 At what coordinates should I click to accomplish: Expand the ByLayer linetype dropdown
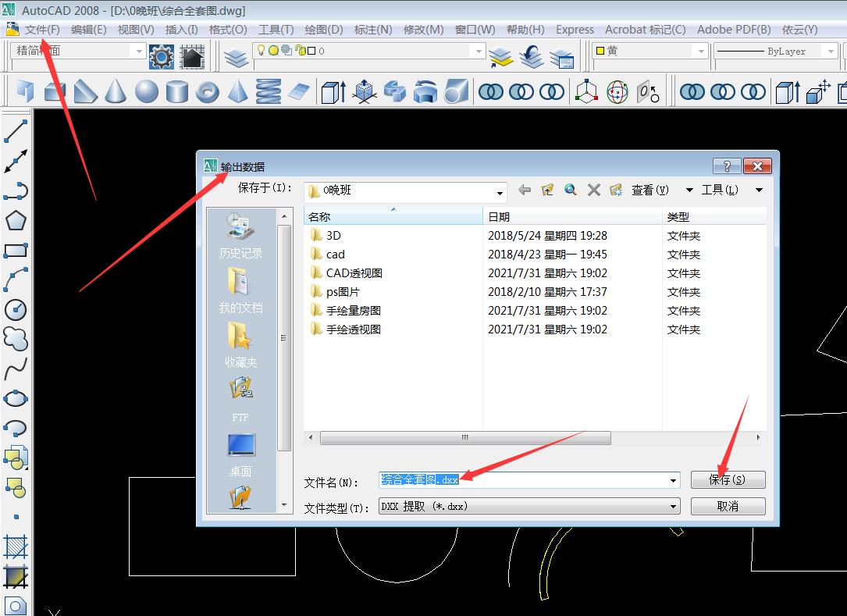(x=831, y=51)
